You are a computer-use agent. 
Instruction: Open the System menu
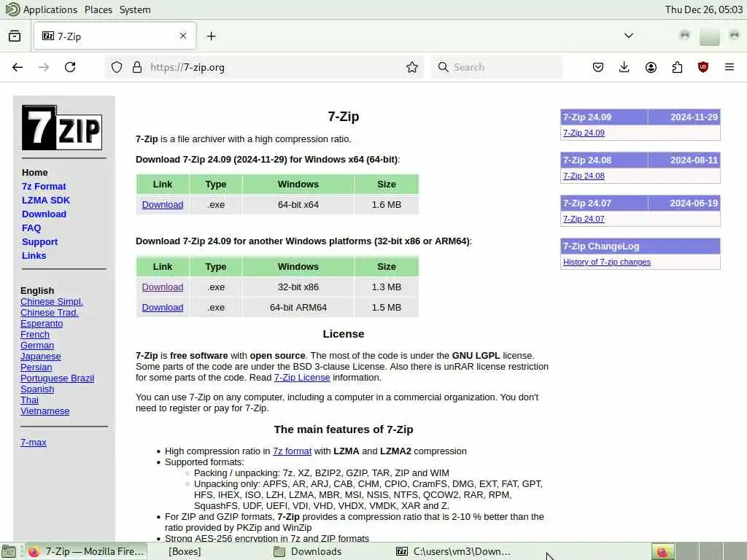click(135, 9)
